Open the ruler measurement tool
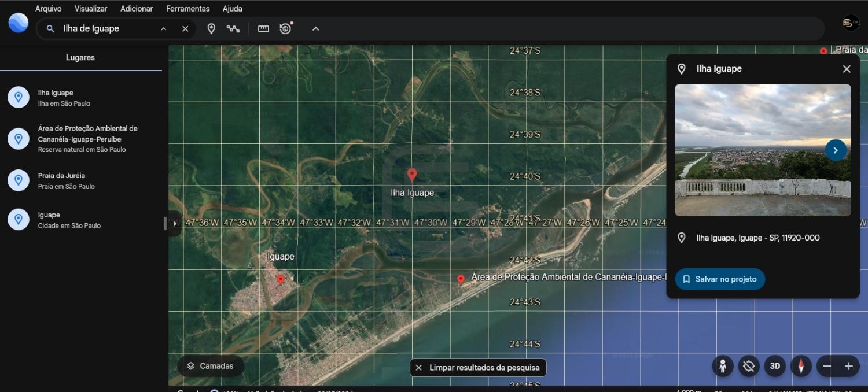This screenshot has width=868, height=392. [263, 29]
